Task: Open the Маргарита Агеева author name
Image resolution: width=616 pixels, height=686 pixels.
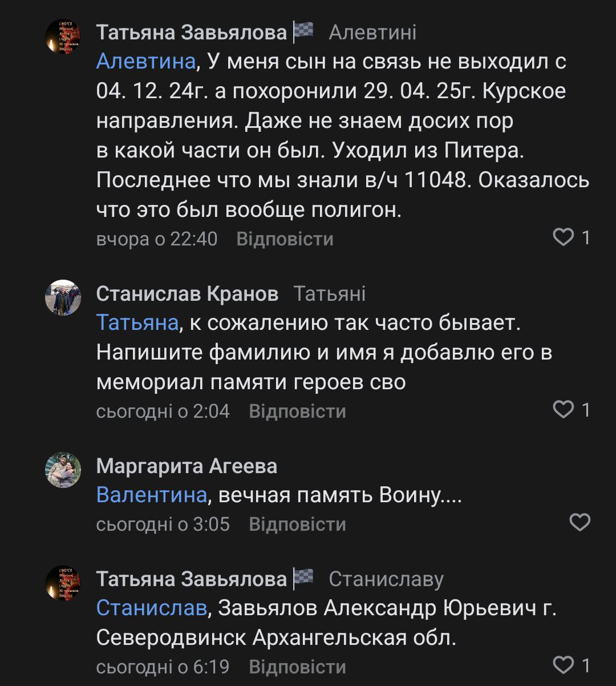Action: (x=187, y=466)
